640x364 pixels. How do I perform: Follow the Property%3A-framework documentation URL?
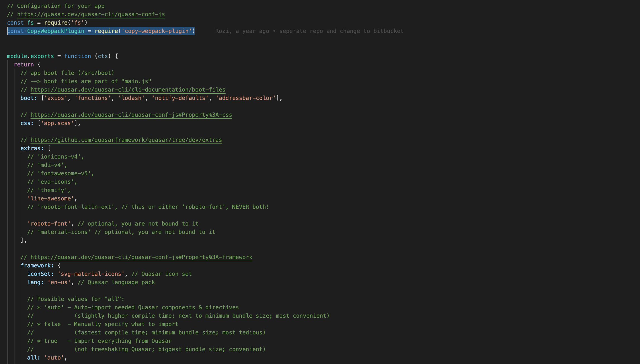(x=141, y=257)
